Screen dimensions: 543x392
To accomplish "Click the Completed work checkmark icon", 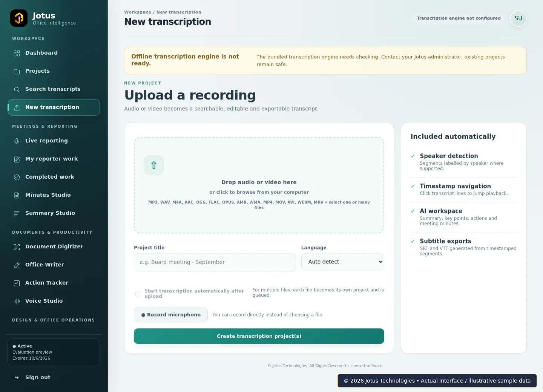I will 17,178.
